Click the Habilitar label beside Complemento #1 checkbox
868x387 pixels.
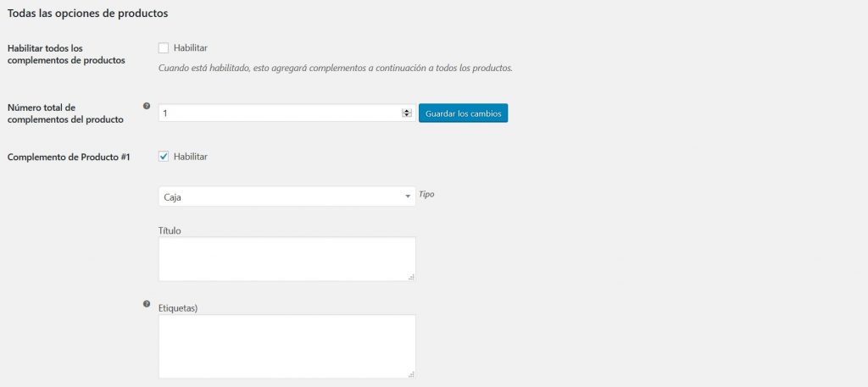click(x=191, y=156)
